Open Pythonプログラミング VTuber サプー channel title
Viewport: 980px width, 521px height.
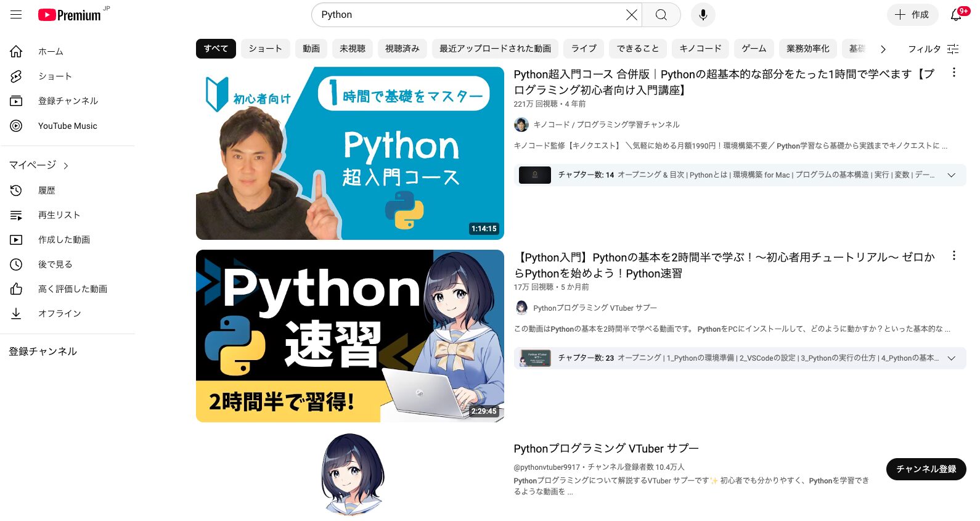[x=606, y=449]
